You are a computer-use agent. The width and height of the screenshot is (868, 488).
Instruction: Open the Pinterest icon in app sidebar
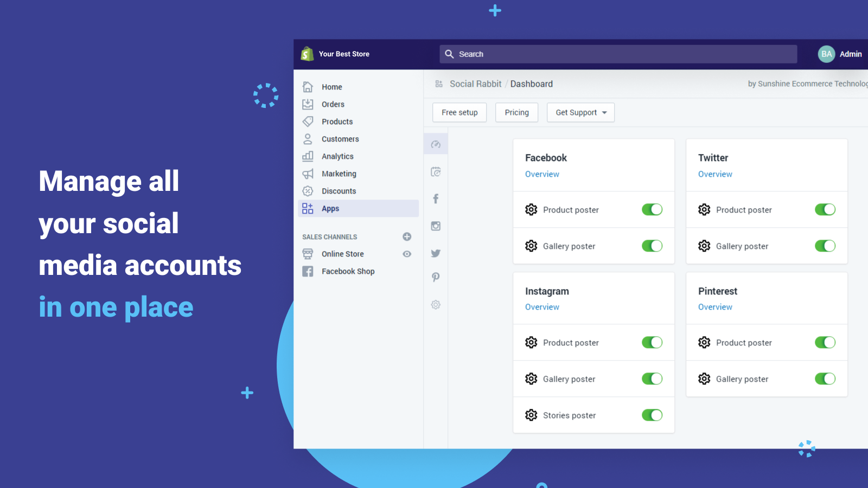(x=436, y=277)
